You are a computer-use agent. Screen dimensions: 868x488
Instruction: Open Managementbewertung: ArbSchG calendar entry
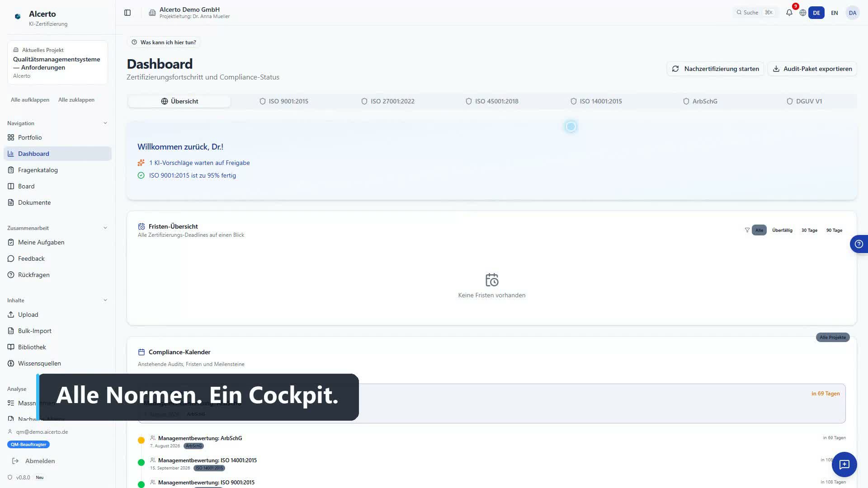[200, 438]
